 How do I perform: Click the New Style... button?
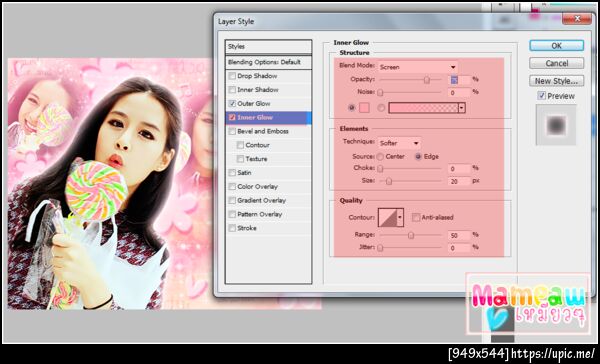(557, 81)
